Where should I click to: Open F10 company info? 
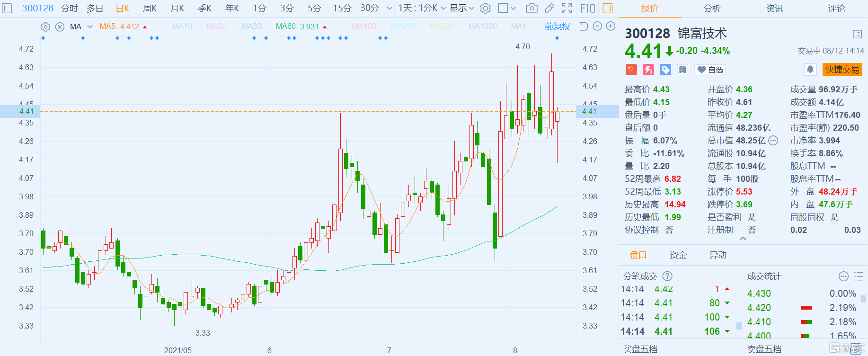(588, 8)
